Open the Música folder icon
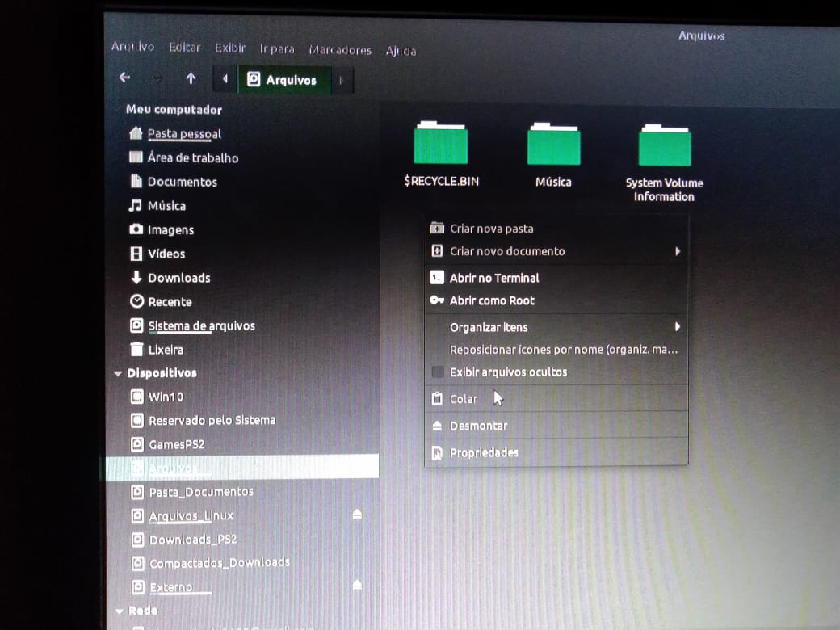The image size is (840, 630). click(553, 145)
